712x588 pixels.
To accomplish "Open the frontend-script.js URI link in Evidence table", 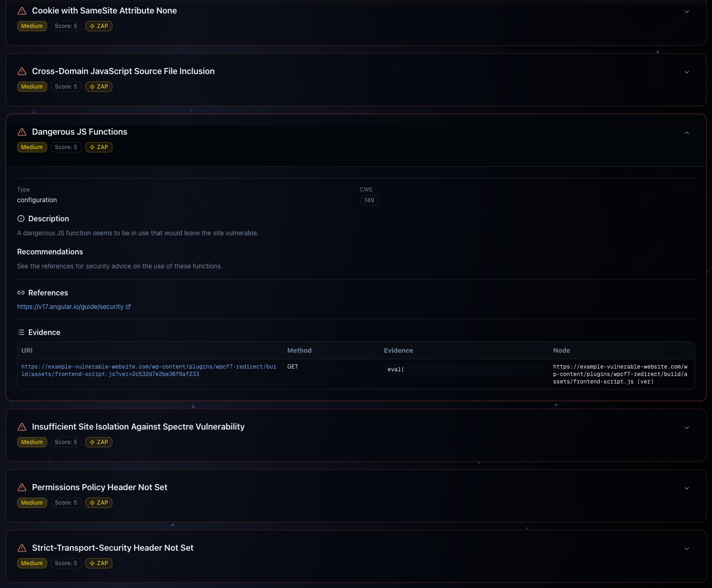I will click(149, 370).
